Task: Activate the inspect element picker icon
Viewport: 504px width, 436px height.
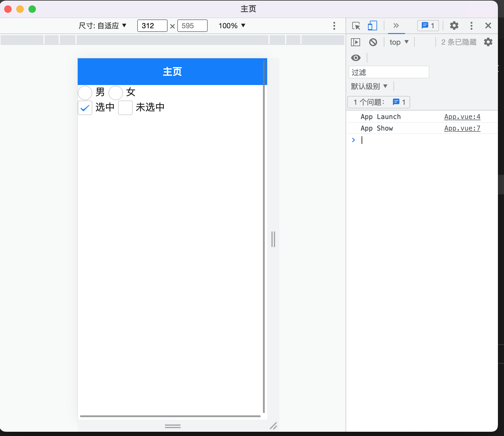Action: (x=356, y=26)
